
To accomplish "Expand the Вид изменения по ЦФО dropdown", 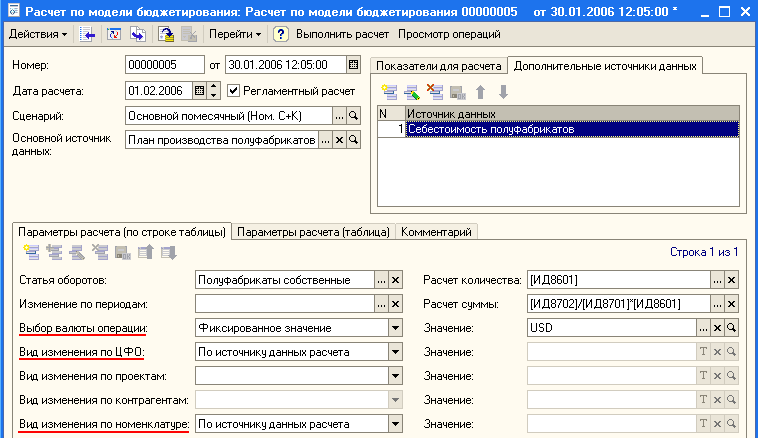I will pos(394,352).
